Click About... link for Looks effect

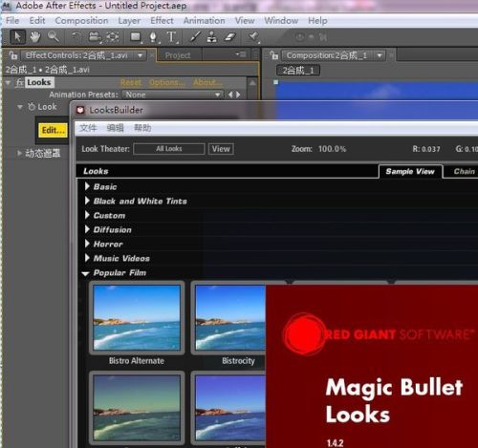pos(207,82)
